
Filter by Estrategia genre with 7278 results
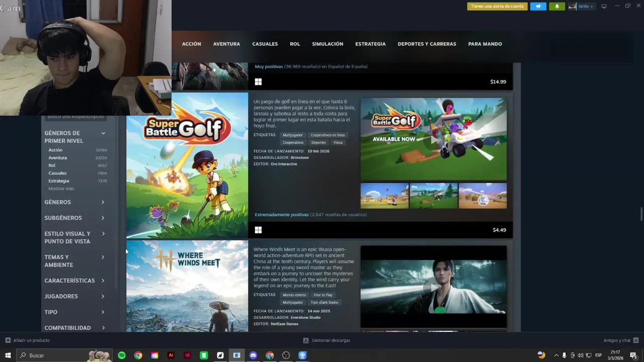pyautogui.click(x=77, y=180)
